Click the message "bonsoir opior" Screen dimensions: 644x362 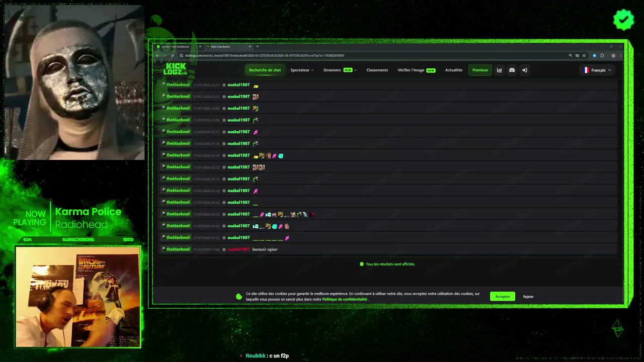point(265,249)
